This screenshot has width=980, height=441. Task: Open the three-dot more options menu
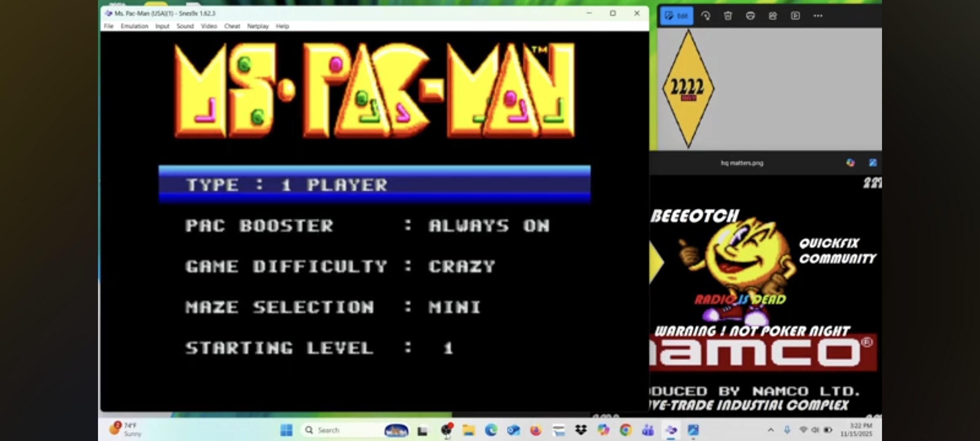point(817,16)
